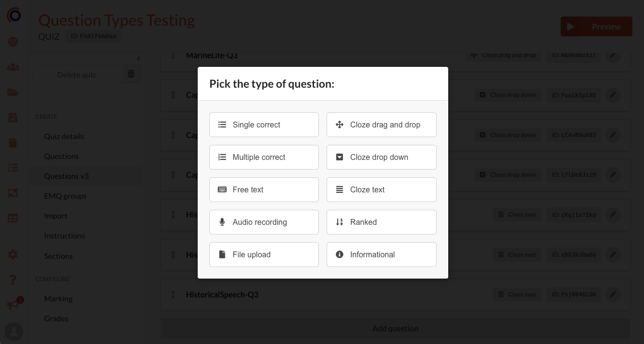644x344 pixels.
Task: Select the Multiple correct question type
Action: pos(264,157)
